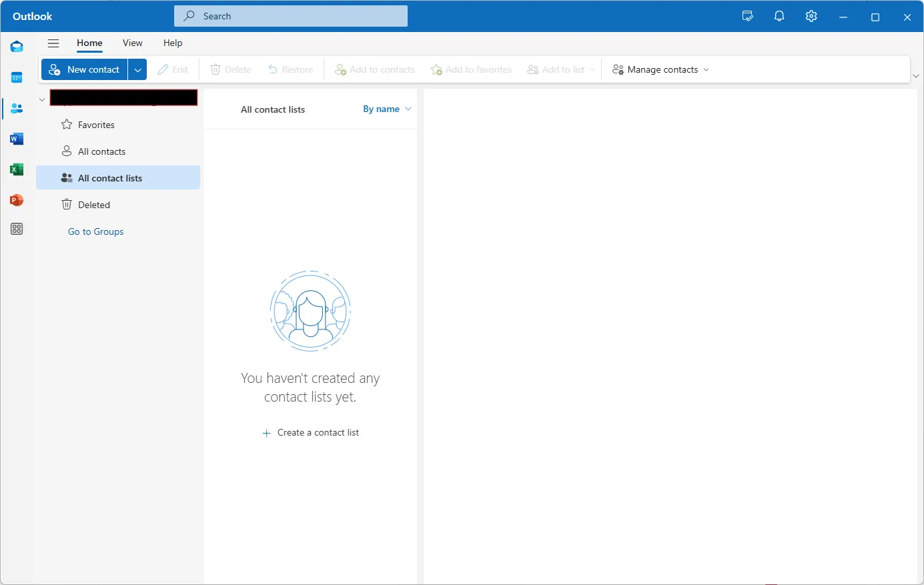Open the By name sort dropdown
The height and width of the screenshot is (585, 924).
point(387,109)
